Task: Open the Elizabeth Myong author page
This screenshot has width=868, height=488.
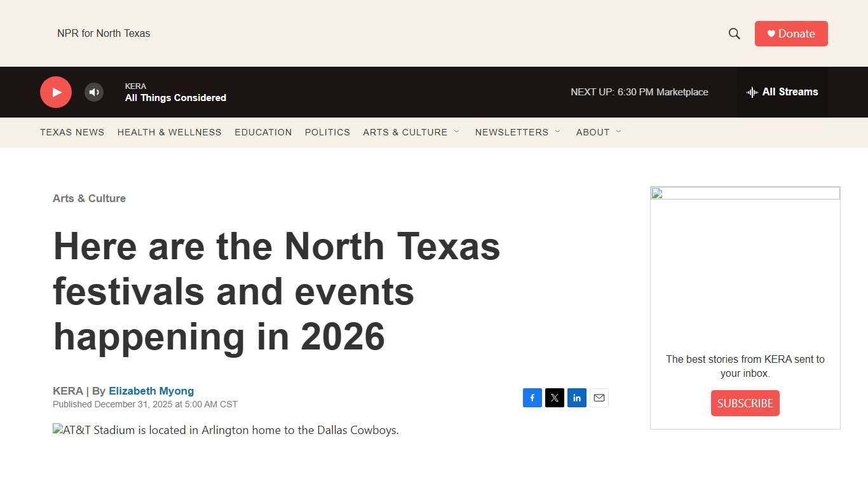Action: (151, 391)
